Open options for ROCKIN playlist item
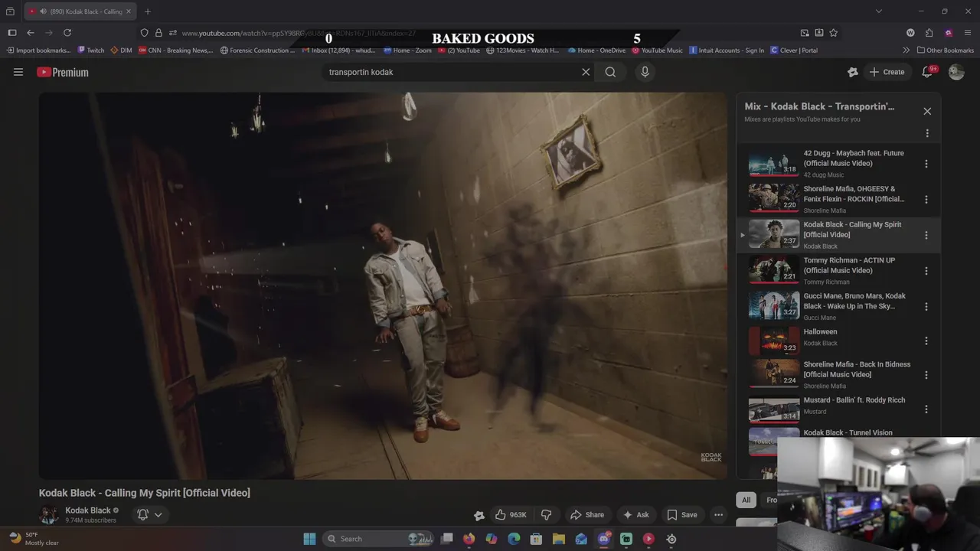The width and height of the screenshot is (980, 551). tap(926, 199)
